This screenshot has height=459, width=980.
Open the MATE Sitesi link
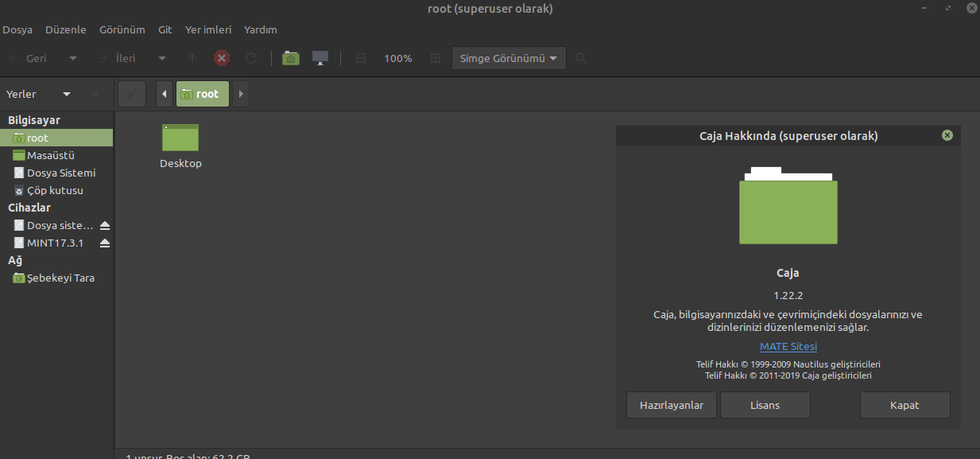tap(788, 346)
